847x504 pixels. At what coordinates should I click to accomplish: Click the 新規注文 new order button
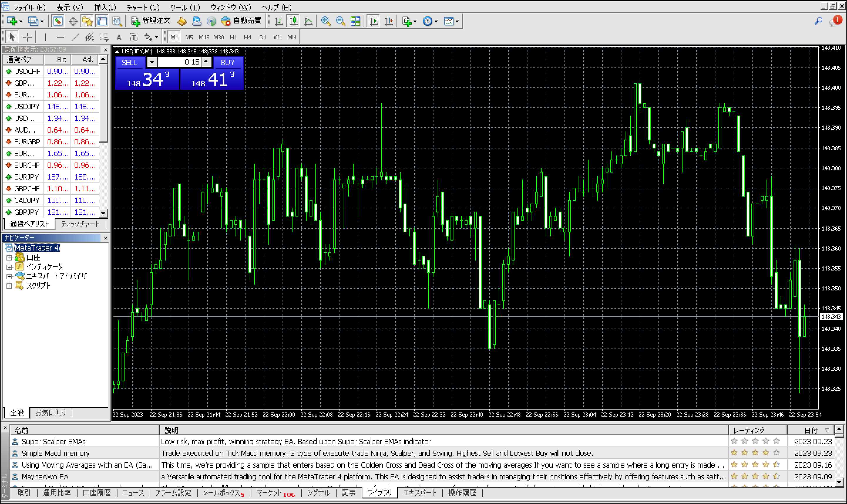(x=151, y=21)
